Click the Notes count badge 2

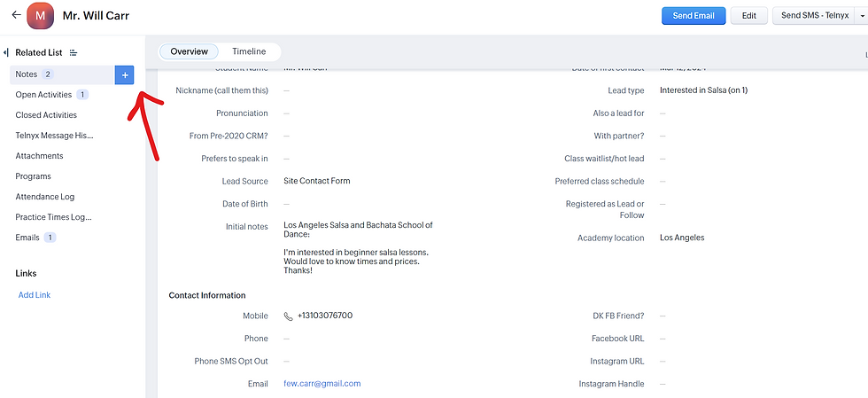[x=48, y=74]
